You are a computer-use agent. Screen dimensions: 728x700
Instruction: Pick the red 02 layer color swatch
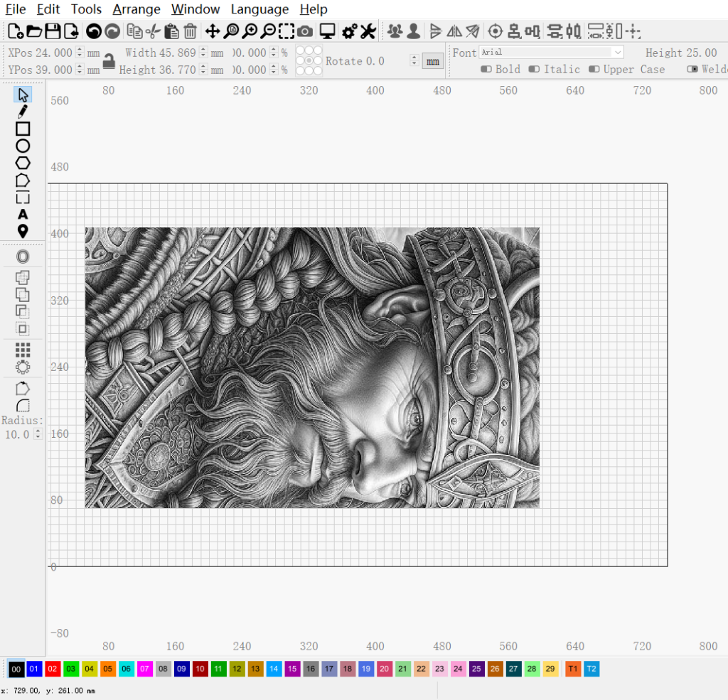(53, 669)
